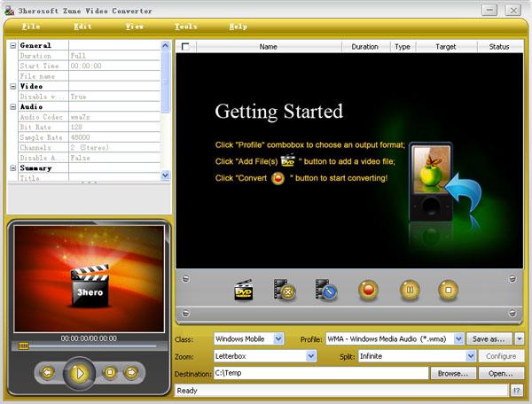Select the Disable v... value True
The image size is (532, 404).
tap(114, 97)
